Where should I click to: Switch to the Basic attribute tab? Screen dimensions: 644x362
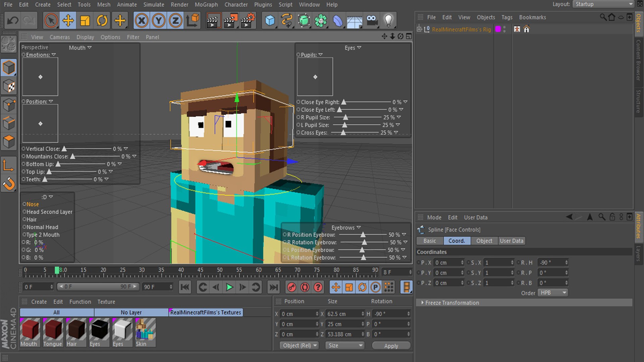point(430,241)
